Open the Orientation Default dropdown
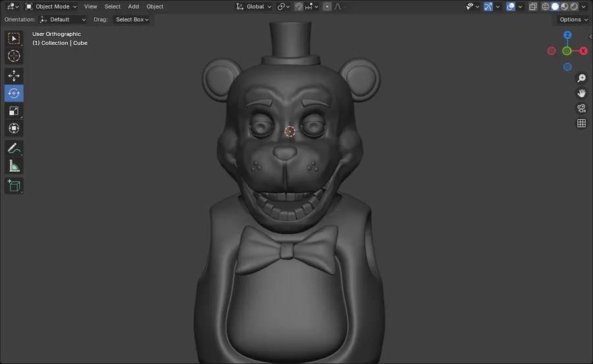This screenshot has width=593, height=364. pyautogui.click(x=63, y=19)
